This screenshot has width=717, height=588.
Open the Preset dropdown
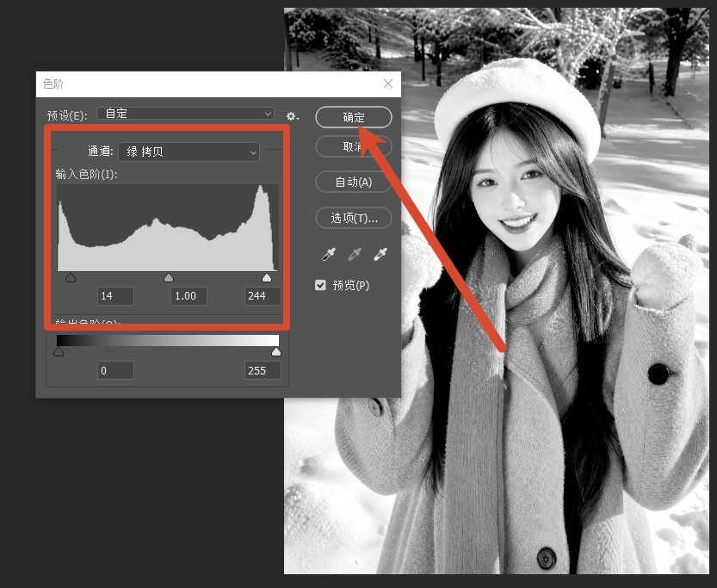pos(185,114)
